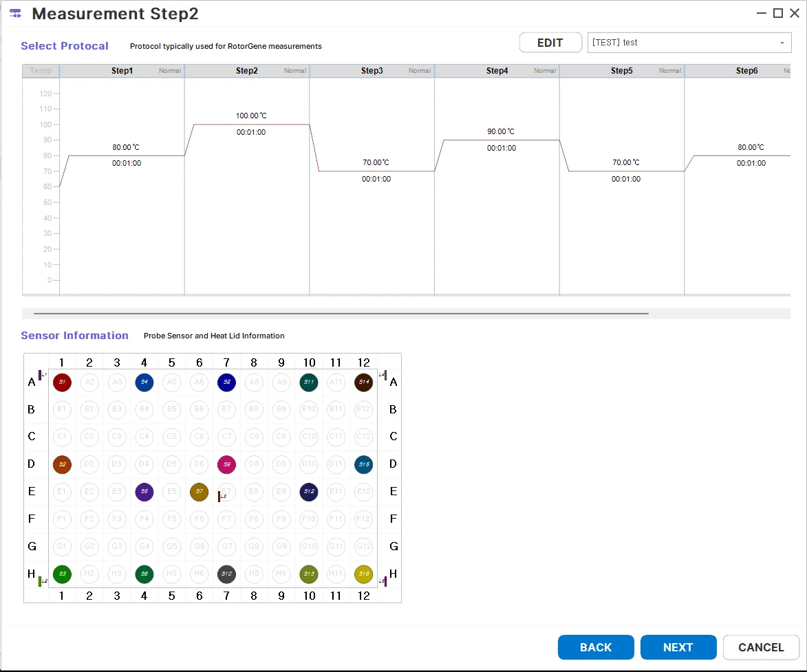Click CANCEL to abort measurement setup
The width and height of the screenshot is (807, 672).
point(761,647)
